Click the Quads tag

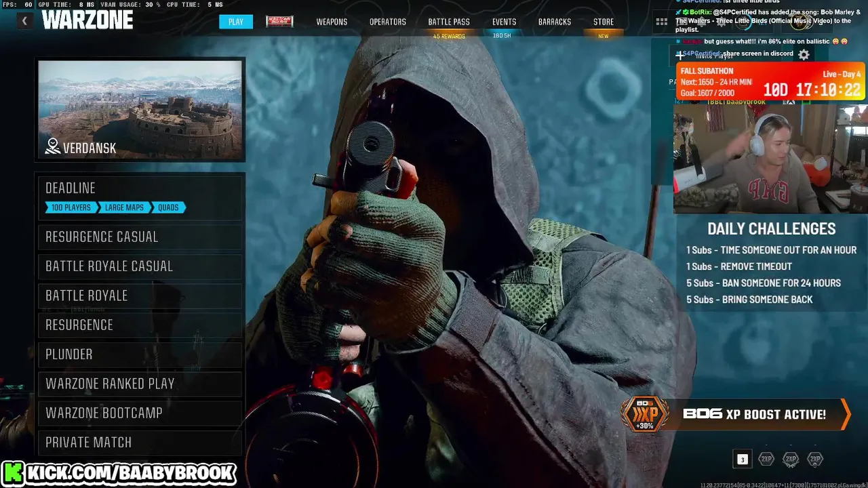click(x=168, y=207)
